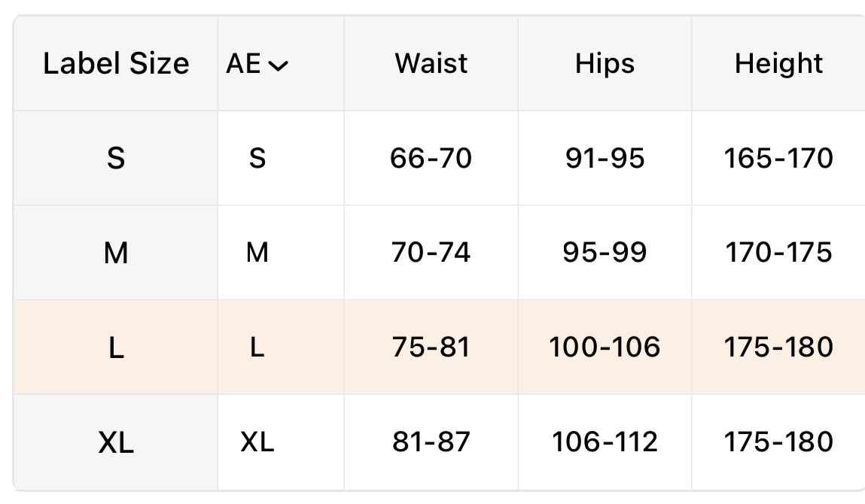Select hips value 100-106
The width and height of the screenshot is (865, 504).
605,347
